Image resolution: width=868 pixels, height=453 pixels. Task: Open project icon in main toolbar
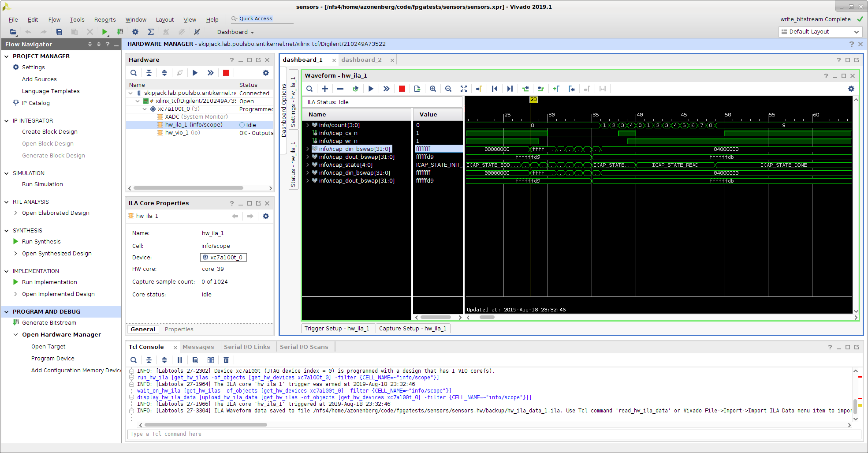tap(13, 32)
